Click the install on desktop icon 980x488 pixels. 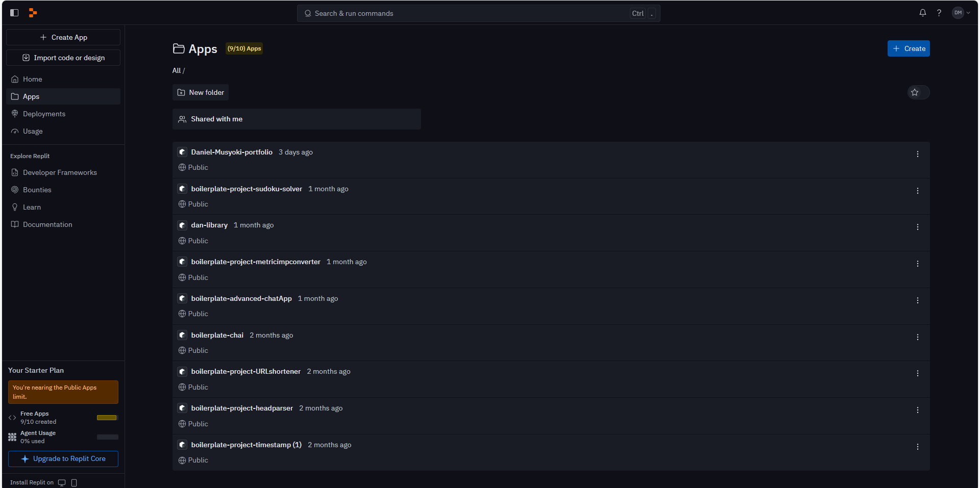(62, 482)
